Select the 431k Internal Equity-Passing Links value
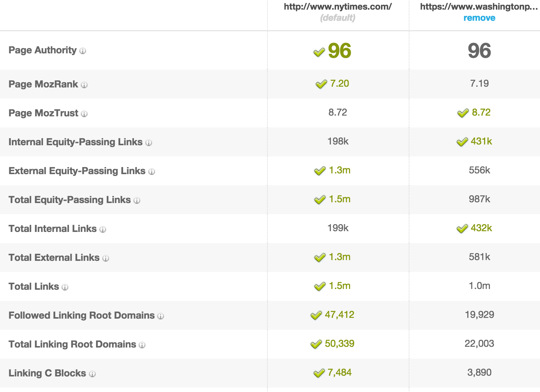The image size is (540, 392). [x=481, y=141]
